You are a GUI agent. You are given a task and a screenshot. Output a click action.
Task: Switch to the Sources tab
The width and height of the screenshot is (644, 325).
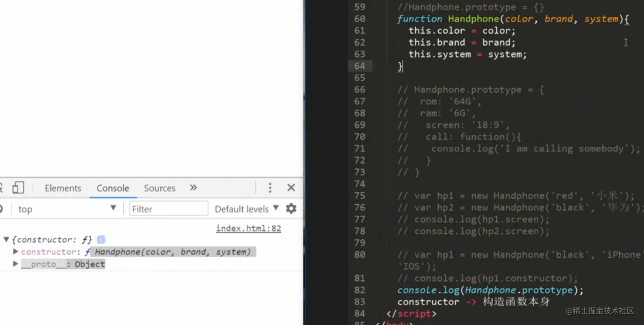point(160,188)
